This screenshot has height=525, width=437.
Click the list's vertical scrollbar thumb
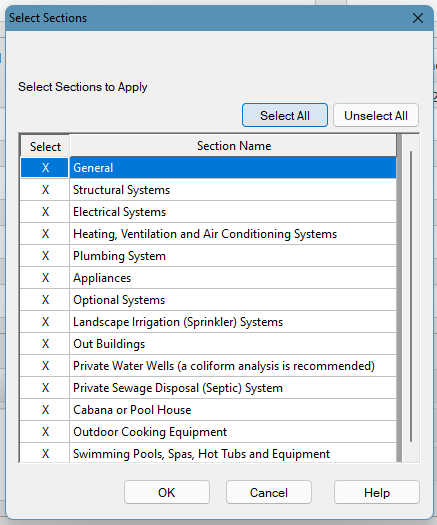pyautogui.click(x=411, y=297)
